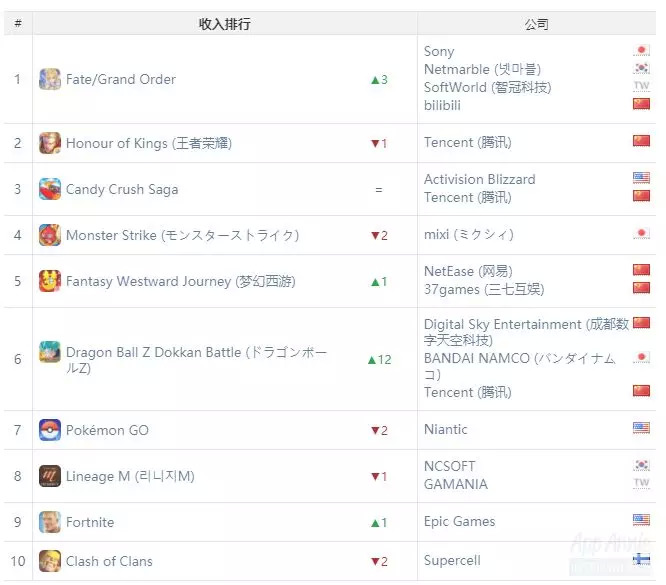Open the Pokémon GO title link
This screenshot has width=666, height=585.
tap(107, 430)
